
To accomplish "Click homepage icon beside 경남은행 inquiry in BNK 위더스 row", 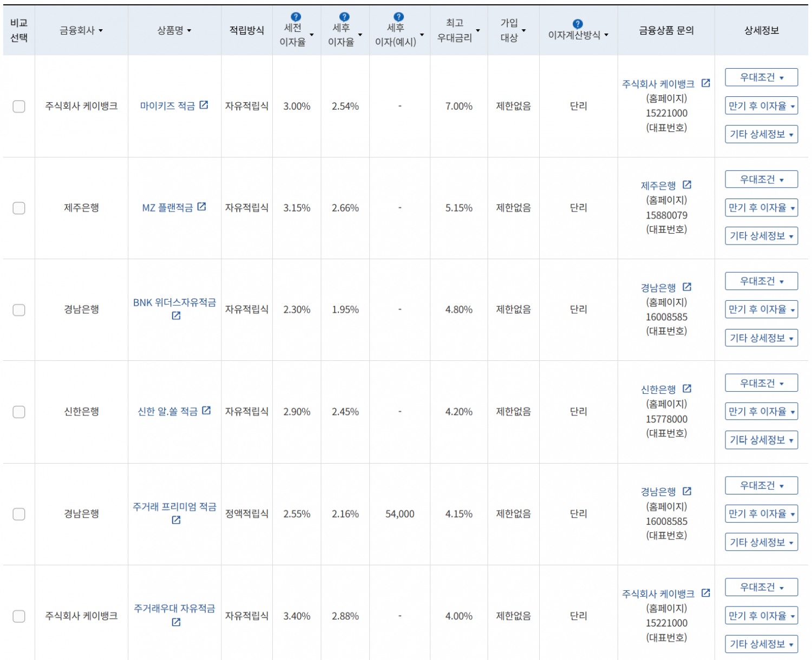I will 687,287.
